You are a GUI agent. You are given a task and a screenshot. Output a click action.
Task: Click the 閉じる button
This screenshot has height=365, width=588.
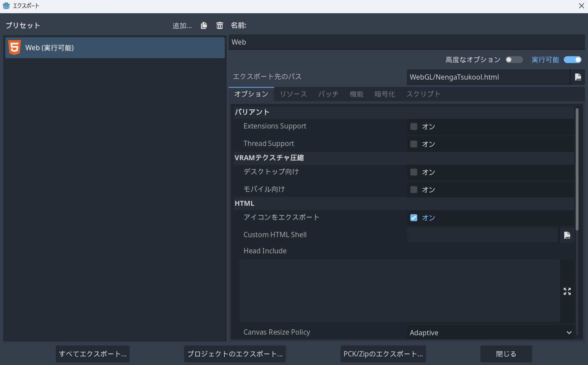(x=506, y=354)
